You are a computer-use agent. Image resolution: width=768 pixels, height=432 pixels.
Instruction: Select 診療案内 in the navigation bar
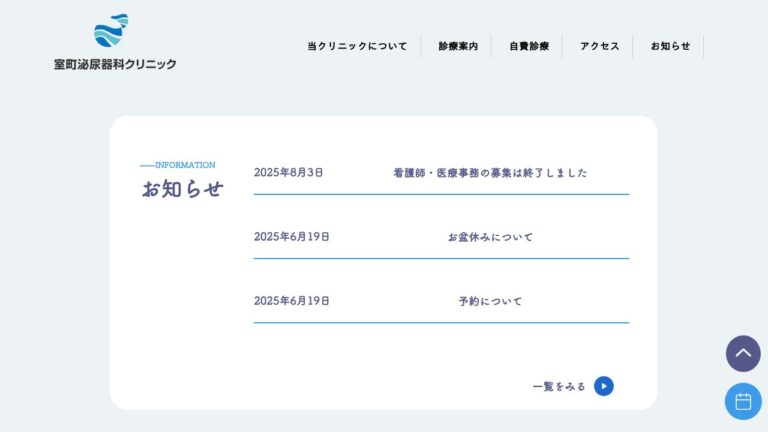[458, 46]
